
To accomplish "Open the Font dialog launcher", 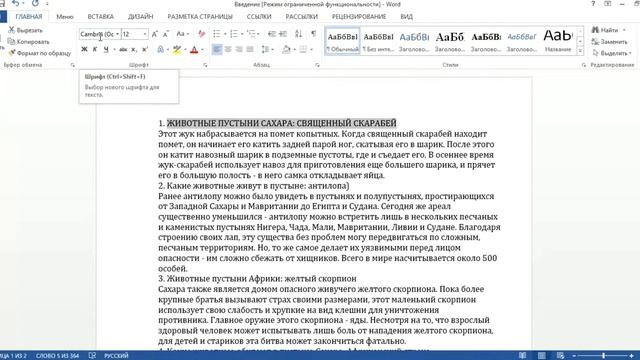I will (205, 65).
